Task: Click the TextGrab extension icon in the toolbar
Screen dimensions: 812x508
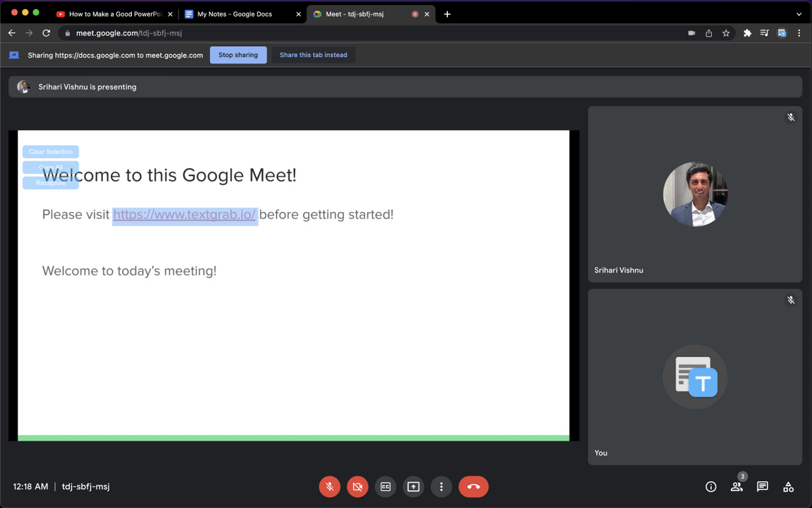Action: (782, 33)
